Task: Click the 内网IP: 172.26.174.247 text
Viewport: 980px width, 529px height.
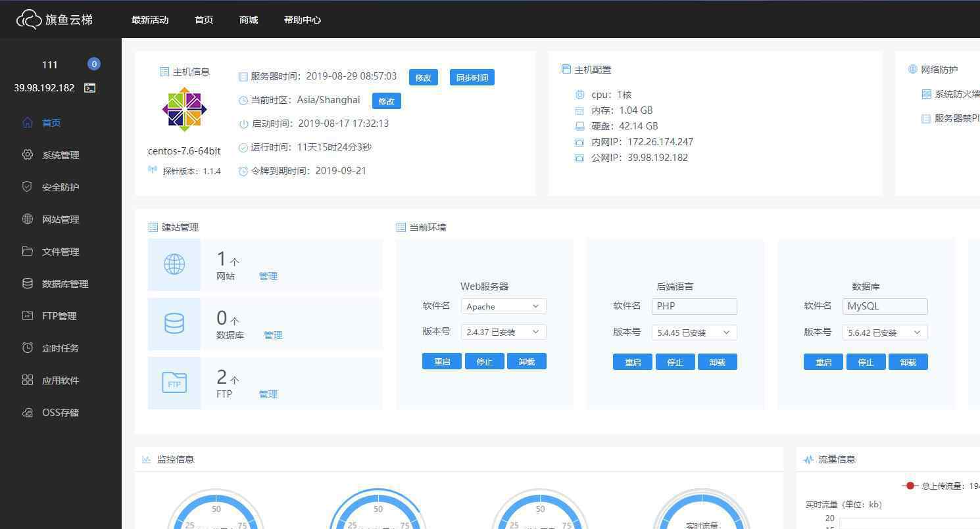Action: coord(642,142)
